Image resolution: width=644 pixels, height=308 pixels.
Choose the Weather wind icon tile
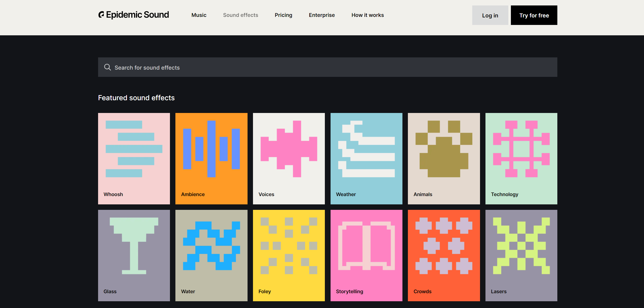pos(366,158)
